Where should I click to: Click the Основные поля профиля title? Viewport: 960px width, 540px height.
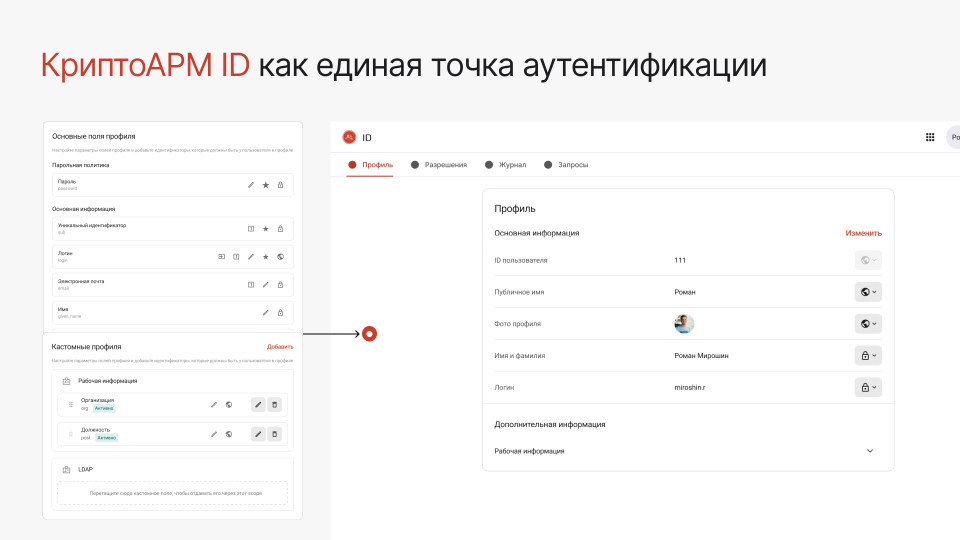tap(94, 137)
